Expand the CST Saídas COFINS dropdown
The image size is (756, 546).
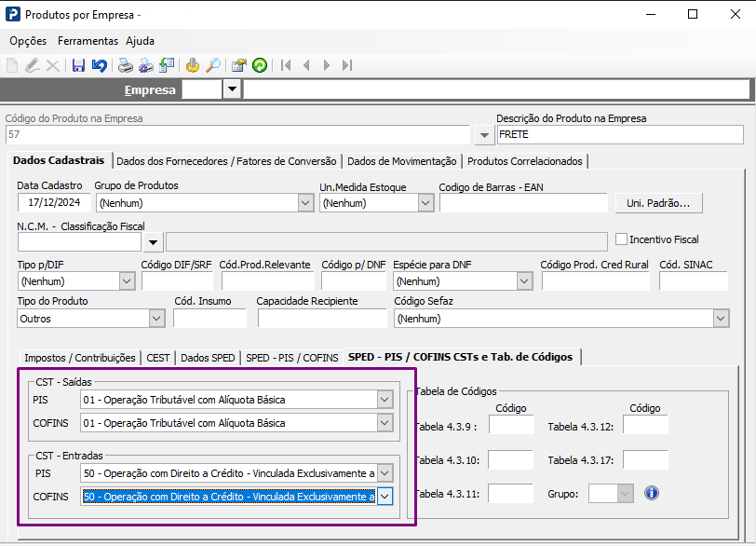(x=385, y=423)
